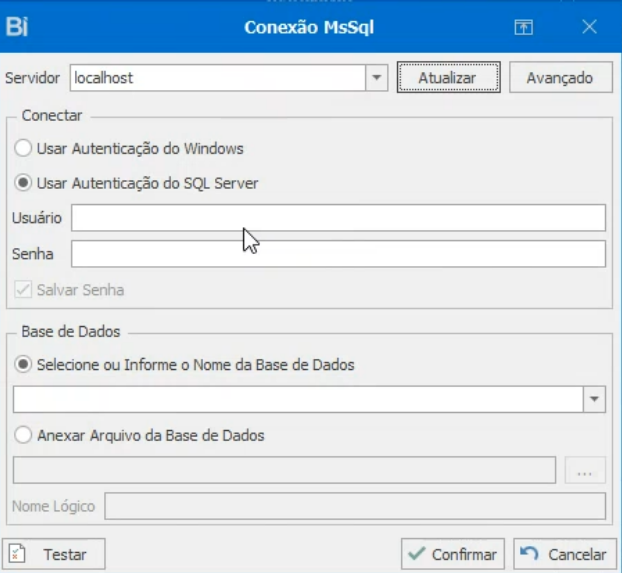Expand the Servidor dropdown arrow
The height and width of the screenshot is (573, 622).
(377, 77)
